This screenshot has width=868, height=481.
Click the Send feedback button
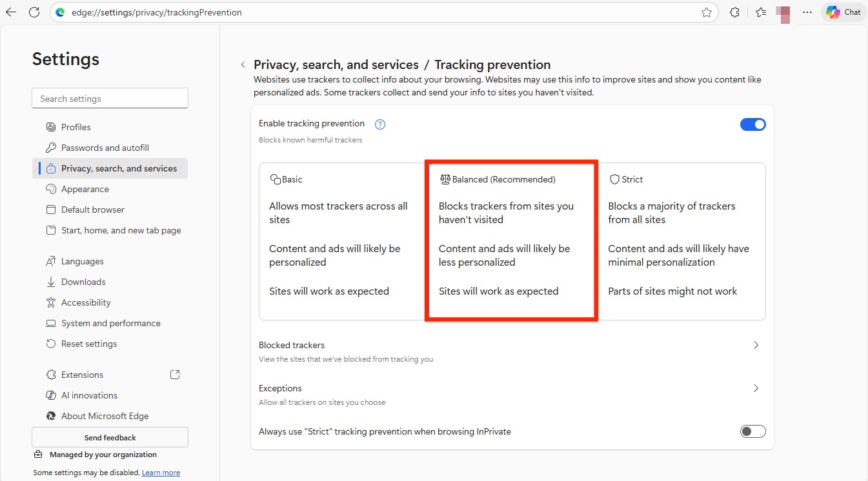110,437
